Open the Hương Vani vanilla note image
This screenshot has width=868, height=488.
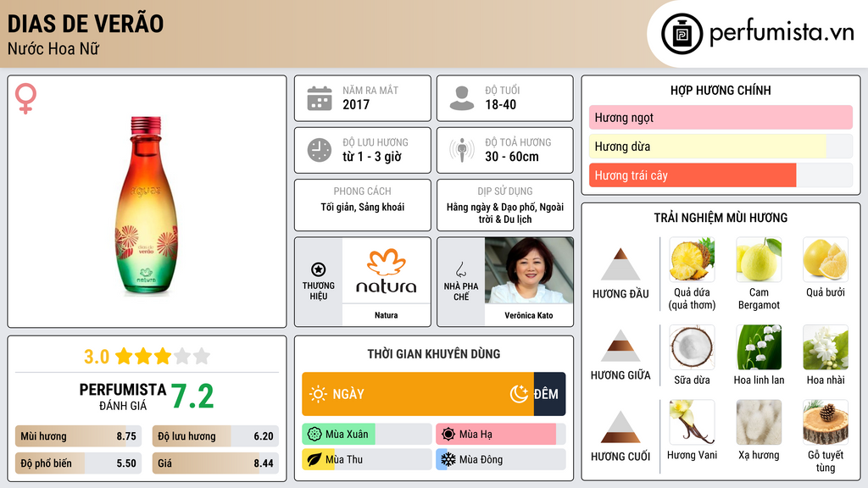tap(692, 422)
